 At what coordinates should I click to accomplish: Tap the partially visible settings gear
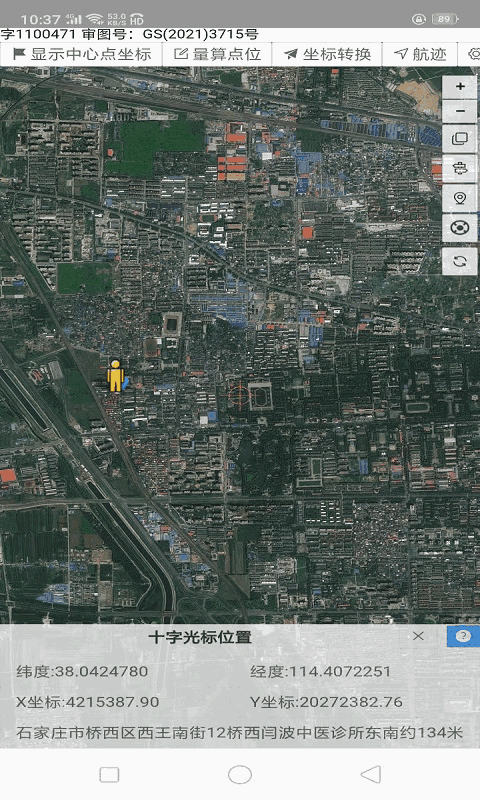pyautogui.click(x=472, y=55)
